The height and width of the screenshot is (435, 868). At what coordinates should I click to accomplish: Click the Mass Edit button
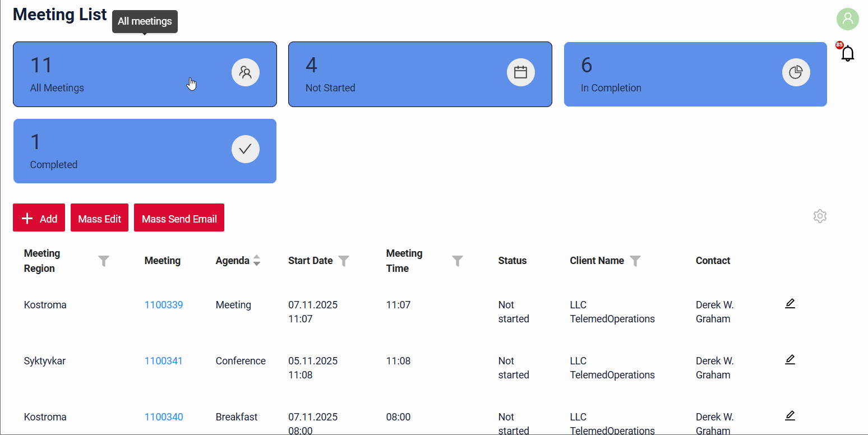99,218
